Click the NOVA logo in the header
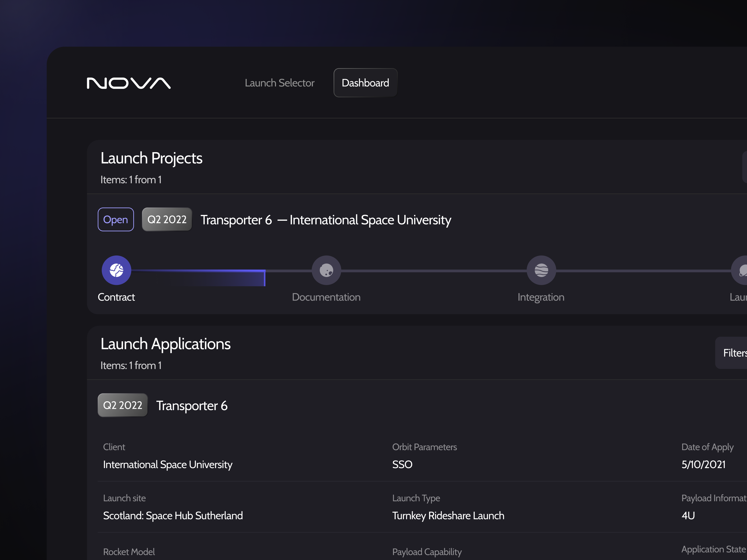Image resolution: width=747 pixels, height=560 pixels. pos(128,83)
